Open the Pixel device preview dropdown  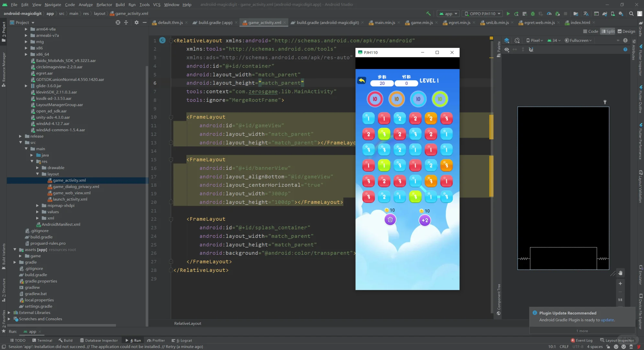coord(535,41)
